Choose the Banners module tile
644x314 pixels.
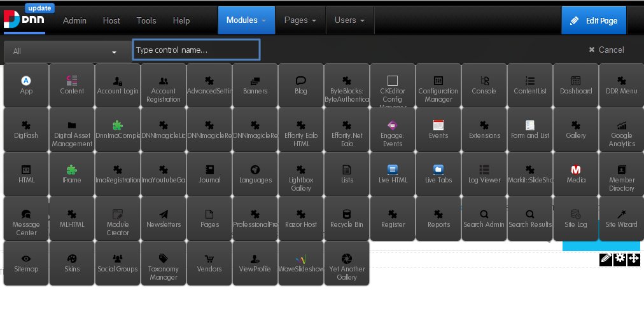255,85
